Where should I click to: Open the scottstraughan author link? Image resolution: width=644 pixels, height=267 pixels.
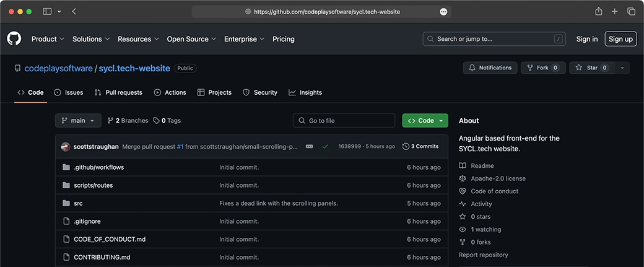pos(96,147)
